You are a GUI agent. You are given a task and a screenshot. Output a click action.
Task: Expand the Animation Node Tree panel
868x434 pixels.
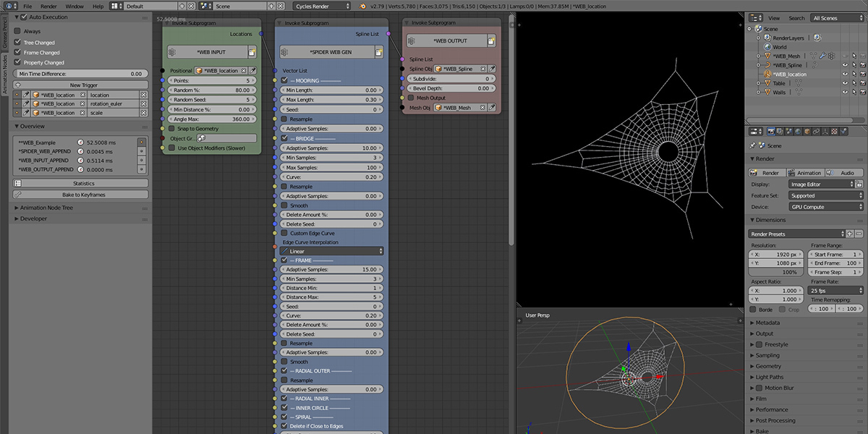pos(48,208)
